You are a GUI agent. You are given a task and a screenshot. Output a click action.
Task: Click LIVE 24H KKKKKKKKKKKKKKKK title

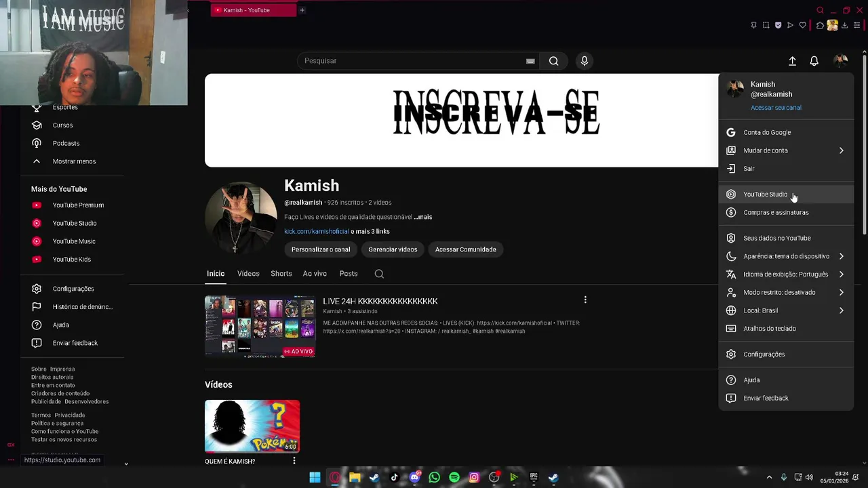(380, 301)
